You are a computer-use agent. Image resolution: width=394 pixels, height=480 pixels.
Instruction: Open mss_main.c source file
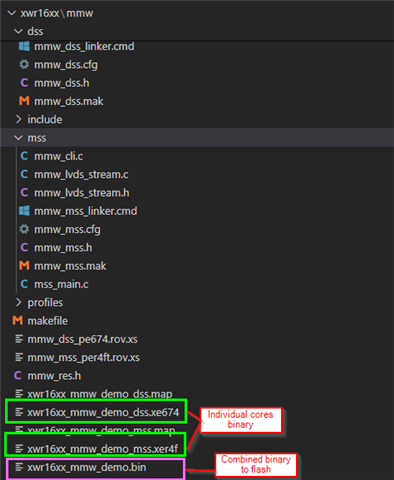pos(61,284)
